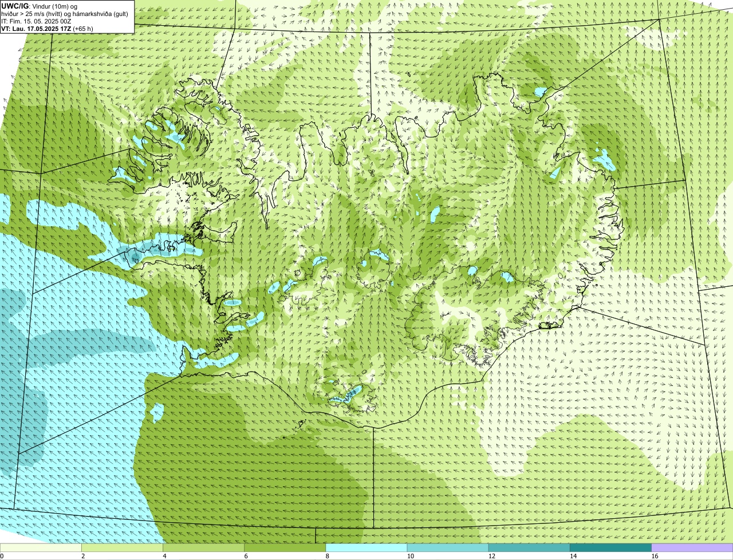The width and height of the screenshot is (733, 560).
Task: Click the 'UWC/IG: Vindur (10m) og' title line
Action: tap(39, 6)
